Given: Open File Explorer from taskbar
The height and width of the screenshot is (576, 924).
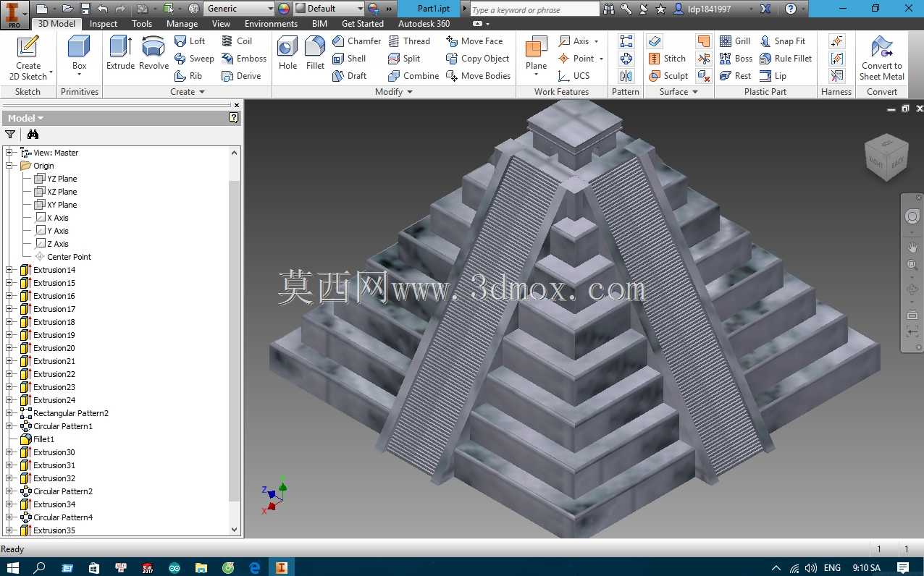Looking at the screenshot, I should 201,568.
